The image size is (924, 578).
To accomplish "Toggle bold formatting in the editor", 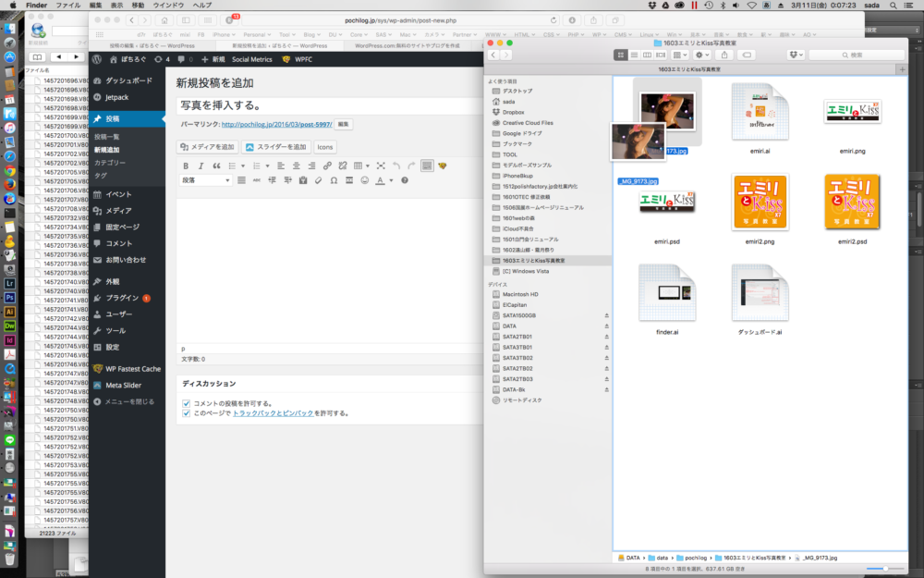I will pyautogui.click(x=185, y=166).
